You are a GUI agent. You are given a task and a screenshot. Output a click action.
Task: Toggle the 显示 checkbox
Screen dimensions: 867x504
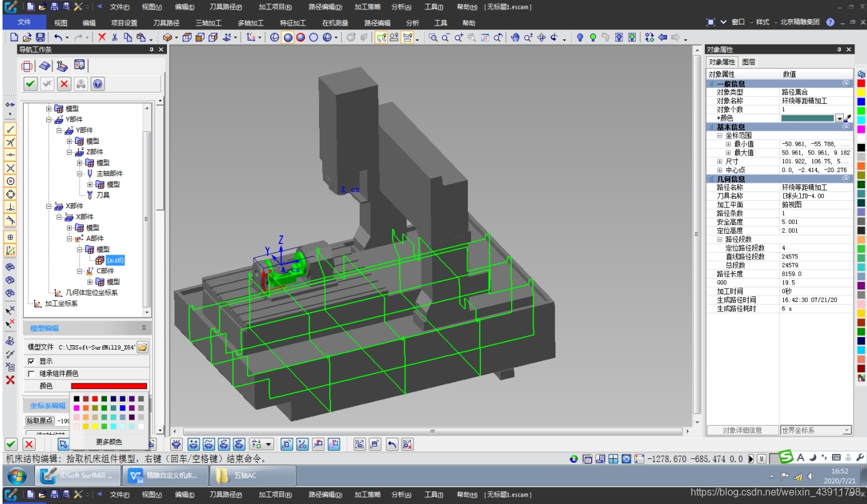[31, 361]
